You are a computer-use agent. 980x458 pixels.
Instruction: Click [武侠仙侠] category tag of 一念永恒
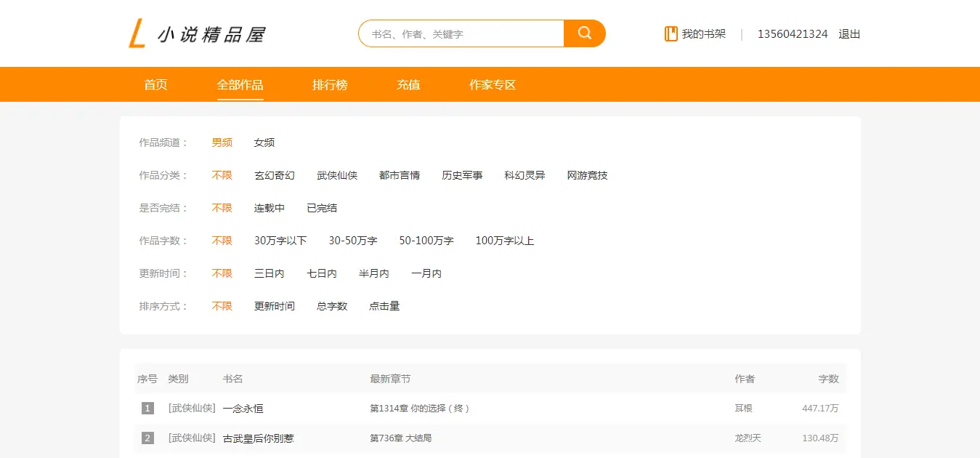(x=192, y=409)
